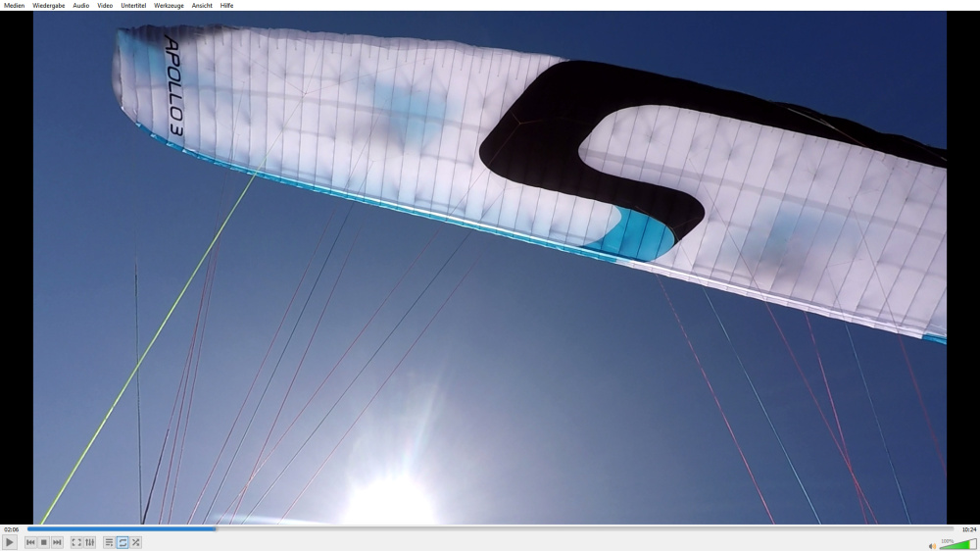The width and height of the screenshot is (980, 551).
Task: Click the elapsed time 02:06 label
Action: point(11,529)
